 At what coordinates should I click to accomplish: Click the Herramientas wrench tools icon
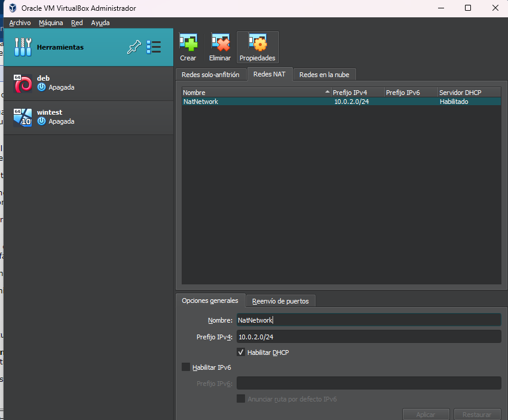pyautogui.click(x=23, y=47)
